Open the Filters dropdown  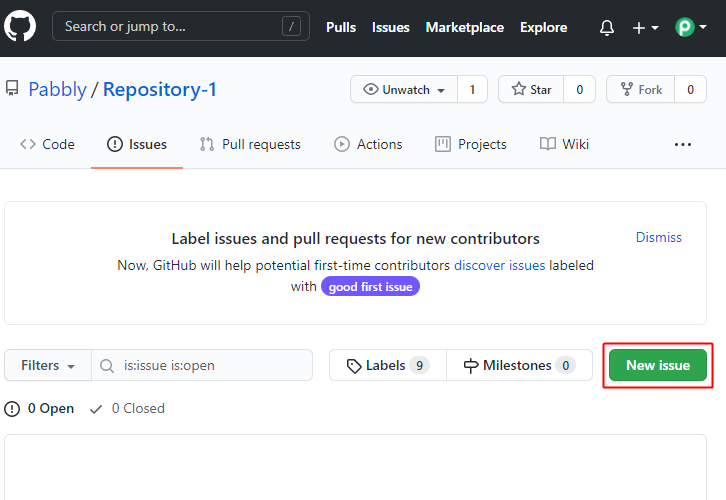[x=48, y=365]
